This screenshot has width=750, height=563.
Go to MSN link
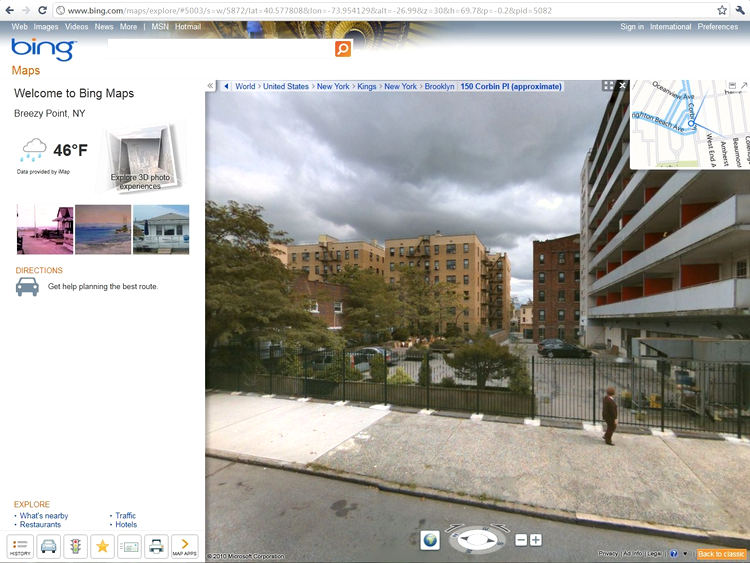[x=160, y=27]
